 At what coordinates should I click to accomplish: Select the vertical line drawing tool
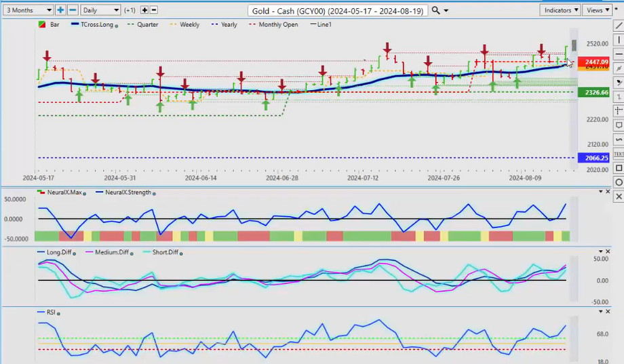[618, 39]
